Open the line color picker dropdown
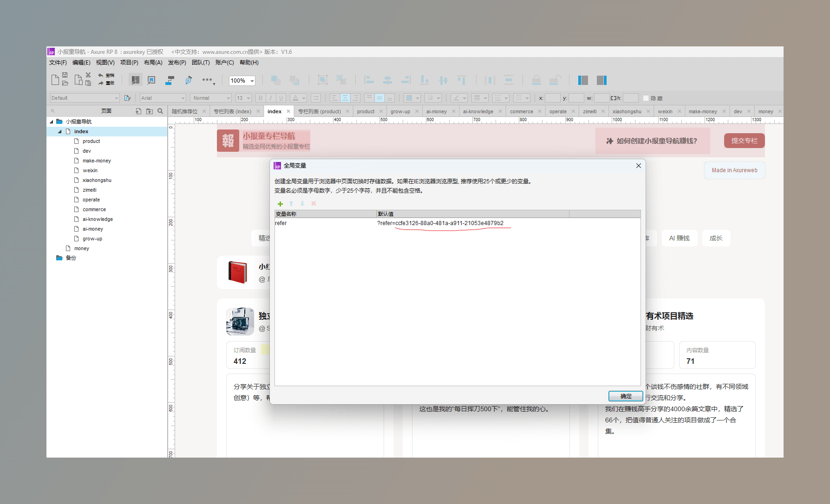This screenshot has height=504, width=830. click(x=458, y=98)
